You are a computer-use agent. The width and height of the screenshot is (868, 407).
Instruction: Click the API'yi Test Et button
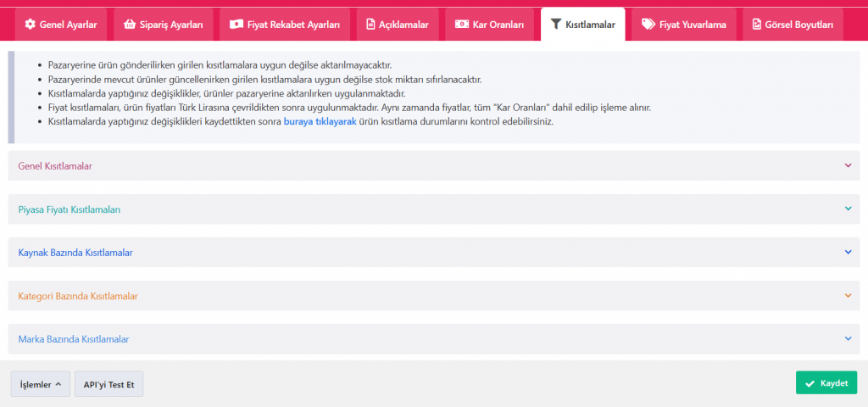pyautogui.click(x=109, y=384)
